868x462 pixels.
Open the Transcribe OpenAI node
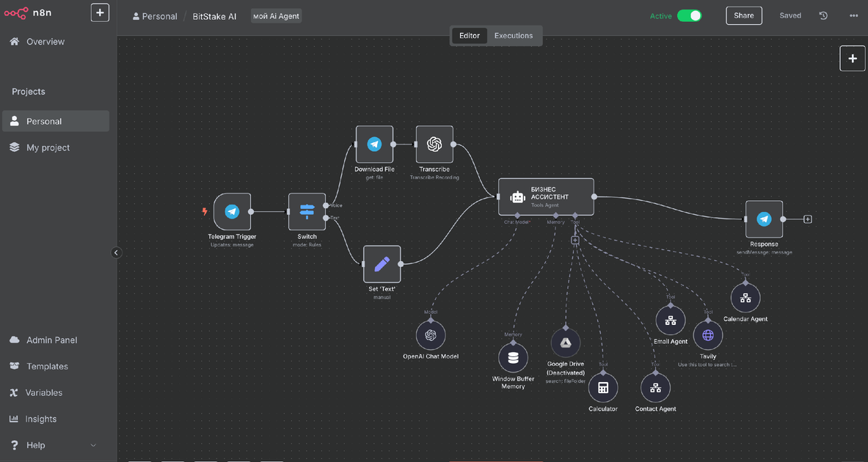pos(434,144)
